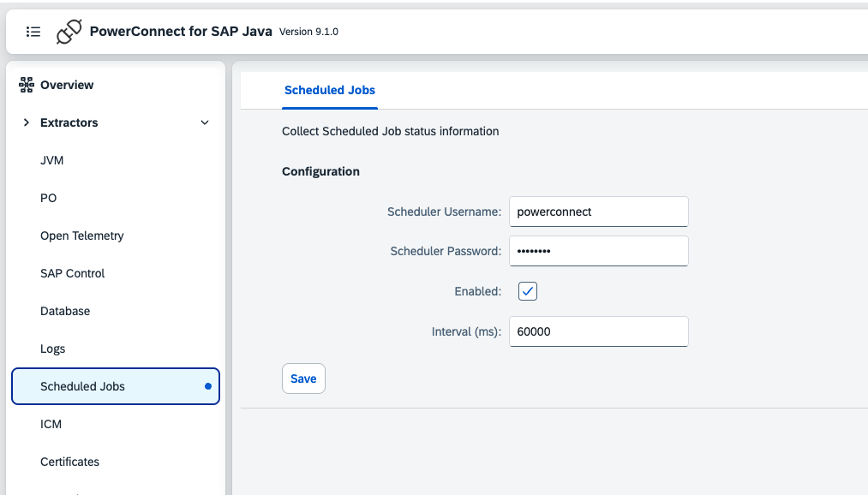Click the arrow icon left of Extractors
The height and width of the screenshot is (495, 868).
pos(26,122)
